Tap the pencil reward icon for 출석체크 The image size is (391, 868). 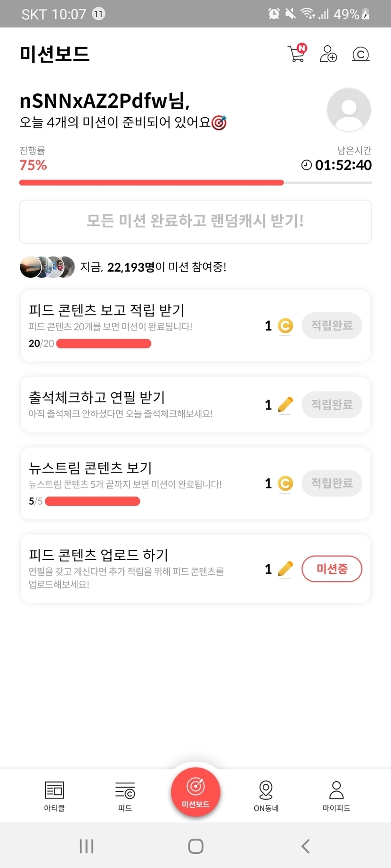click(x=285, y=405)
